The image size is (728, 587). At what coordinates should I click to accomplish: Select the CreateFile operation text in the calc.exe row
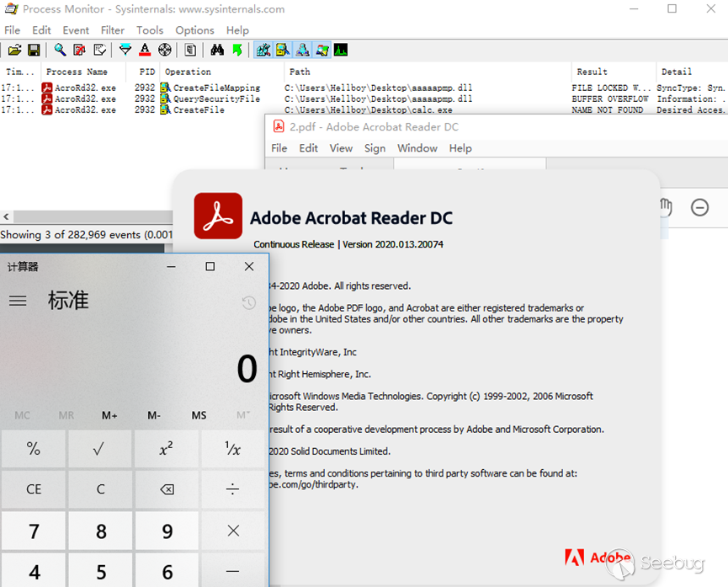pos(199,110)
